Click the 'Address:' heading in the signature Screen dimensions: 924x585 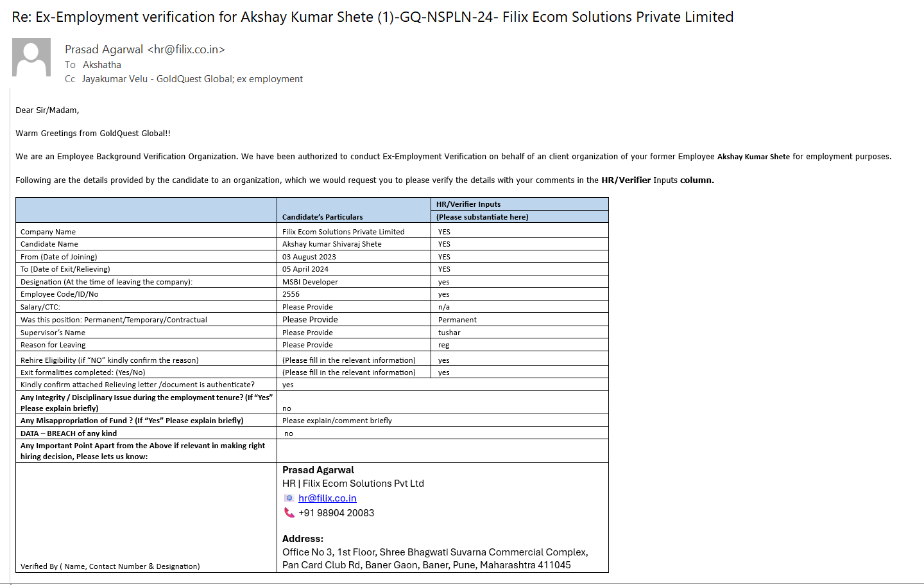pos(303,539)
